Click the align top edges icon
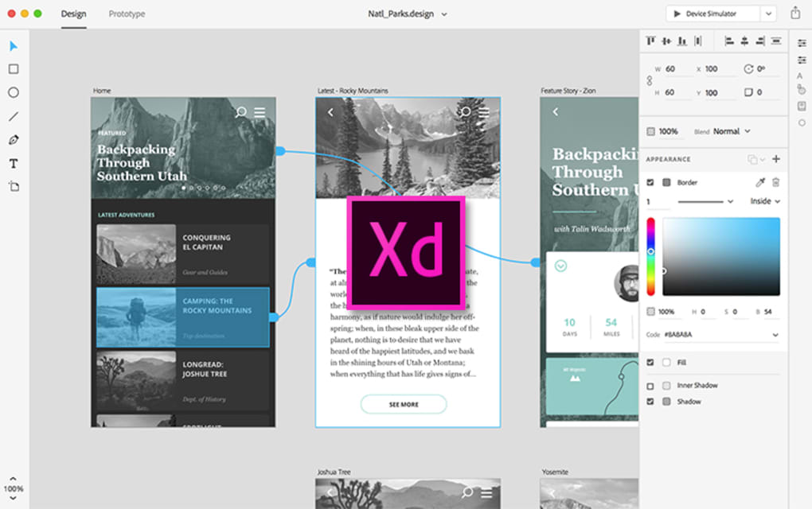Viewport: 812px width, 509px height. tap(651, 40)
